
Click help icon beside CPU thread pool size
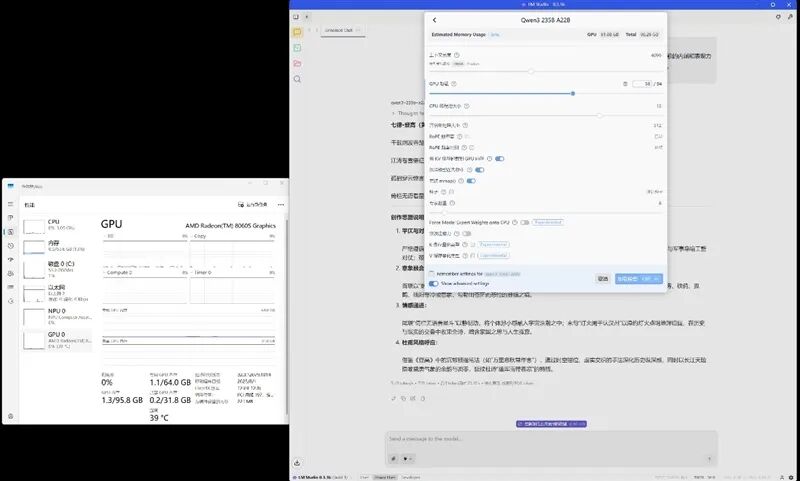click(466, 106)
